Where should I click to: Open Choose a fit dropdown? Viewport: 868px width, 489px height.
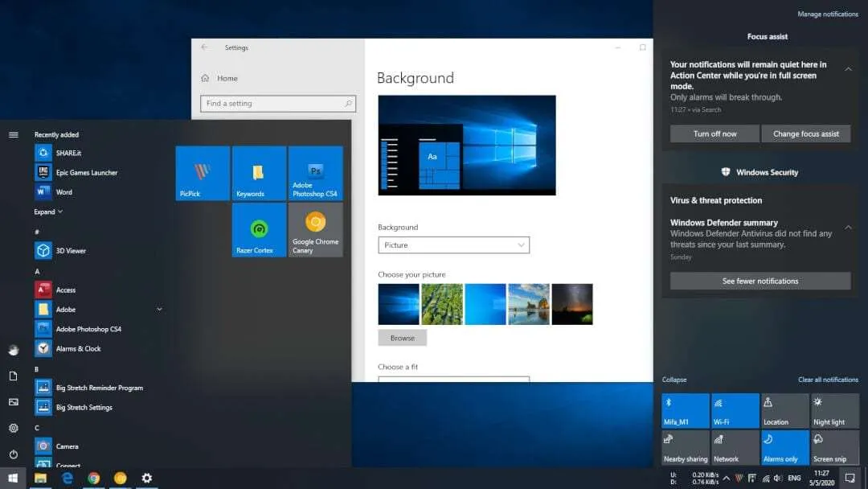(x=453, y=380)
